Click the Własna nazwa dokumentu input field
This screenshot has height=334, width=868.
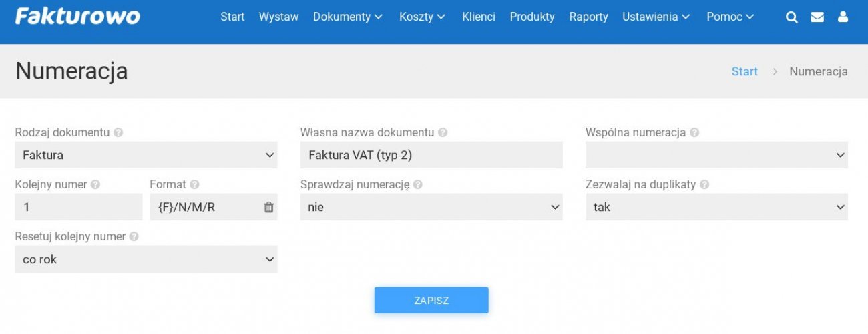pyautogui.click(x=431, y=155)
